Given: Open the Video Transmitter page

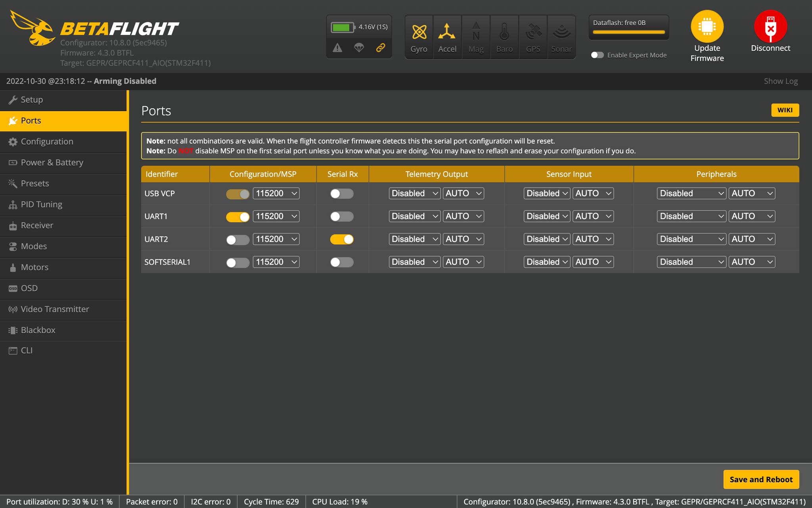Looking at the screenshot, I should (55, 309).
